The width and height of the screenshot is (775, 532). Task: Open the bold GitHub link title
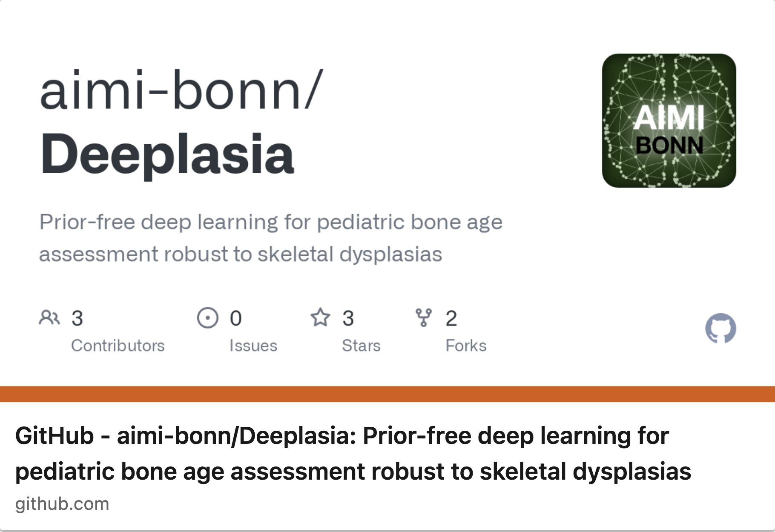coord(353,454)
